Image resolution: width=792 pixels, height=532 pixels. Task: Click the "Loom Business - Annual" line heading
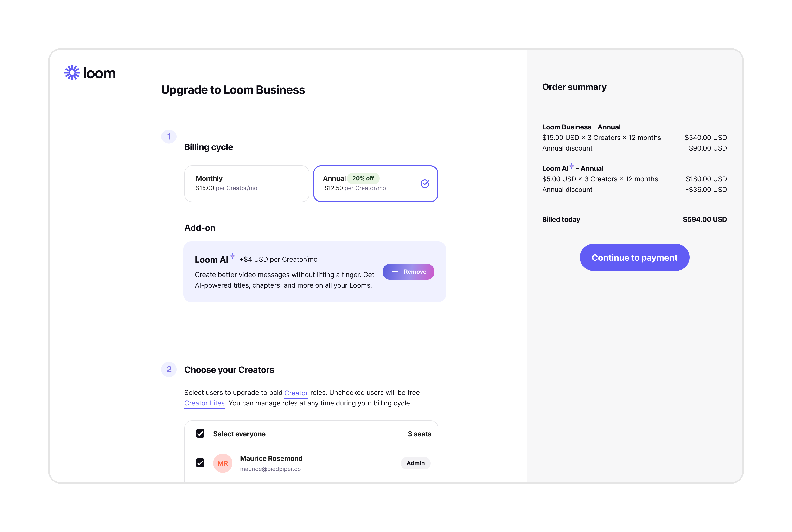tap(581, 127)
